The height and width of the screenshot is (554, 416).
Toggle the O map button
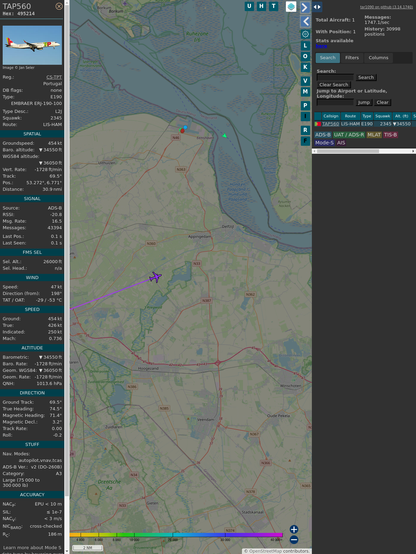click(x=305, y=56)
